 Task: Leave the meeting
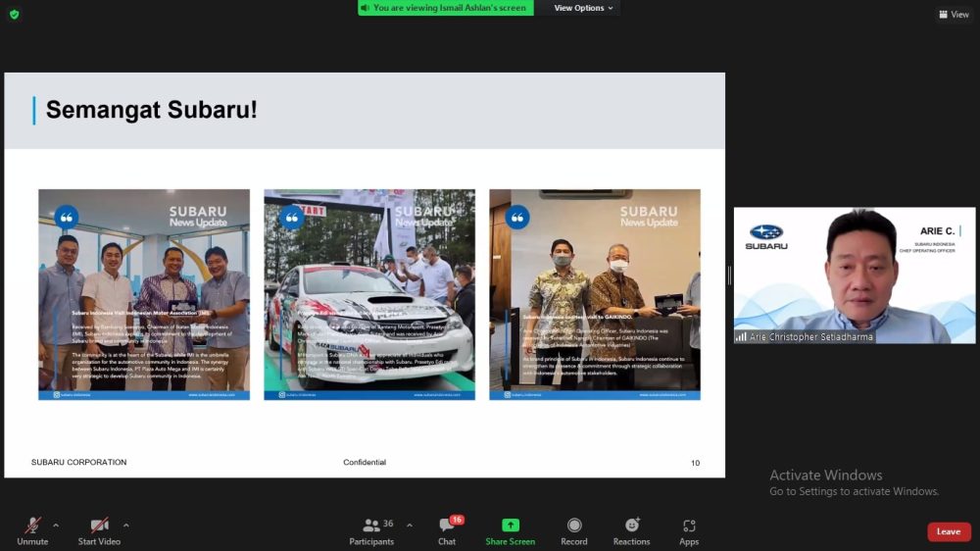coord(949,531)
